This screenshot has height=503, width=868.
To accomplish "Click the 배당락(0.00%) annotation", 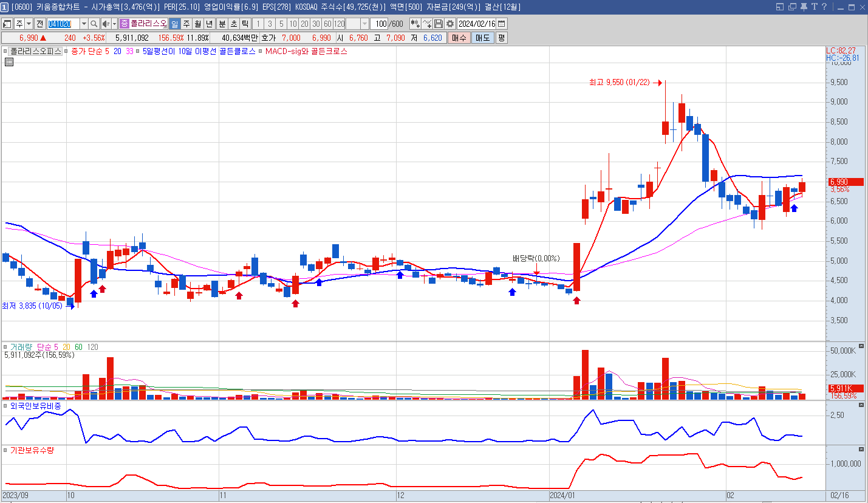I will 536,258.
